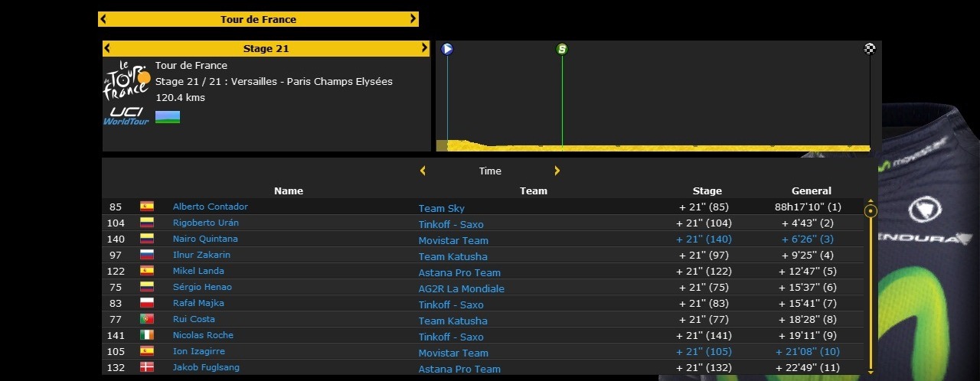The image size is (980, 381).
Task: Open rider Nairo Quintana's profile
Action: 205,239
